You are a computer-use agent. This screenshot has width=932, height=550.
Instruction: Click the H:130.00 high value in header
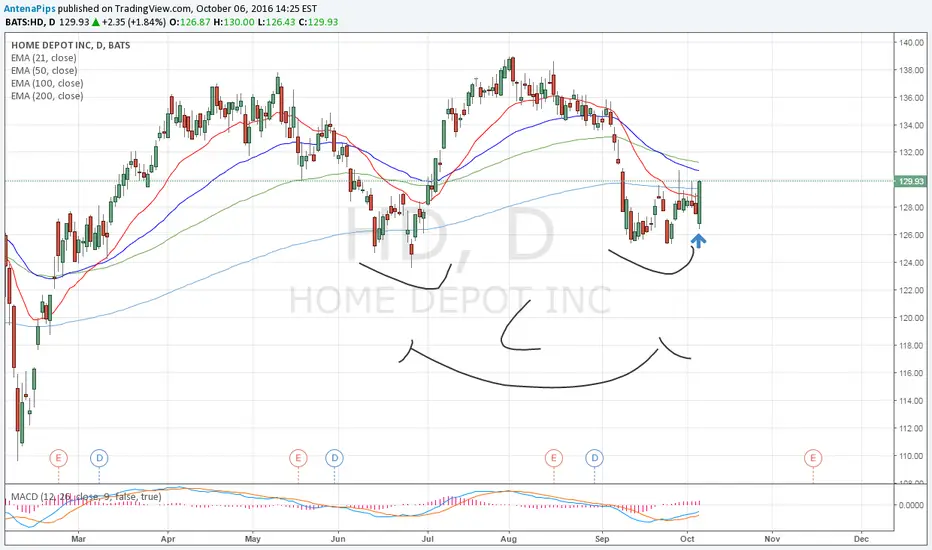pos(234,22)
